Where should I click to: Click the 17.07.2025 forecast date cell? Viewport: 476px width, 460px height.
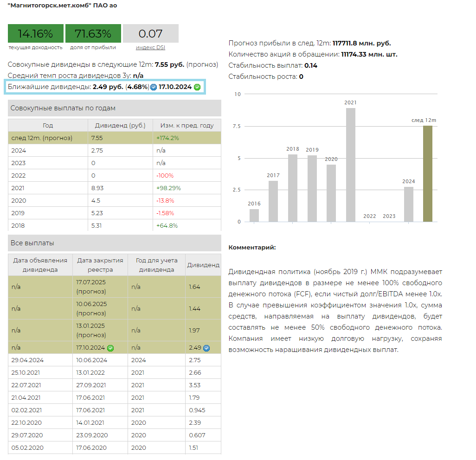click(x=100, y=287)
